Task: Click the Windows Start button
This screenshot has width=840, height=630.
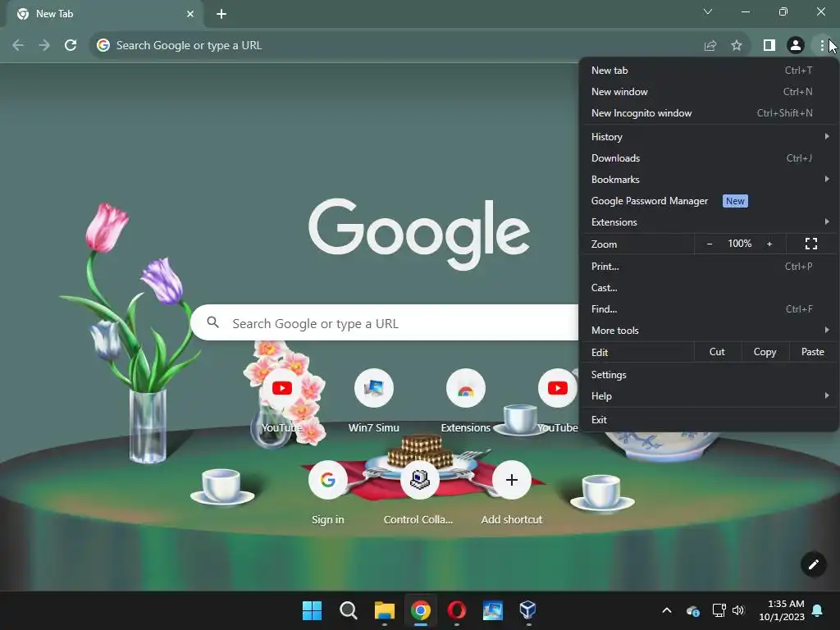Action: [x=312, y=610]
